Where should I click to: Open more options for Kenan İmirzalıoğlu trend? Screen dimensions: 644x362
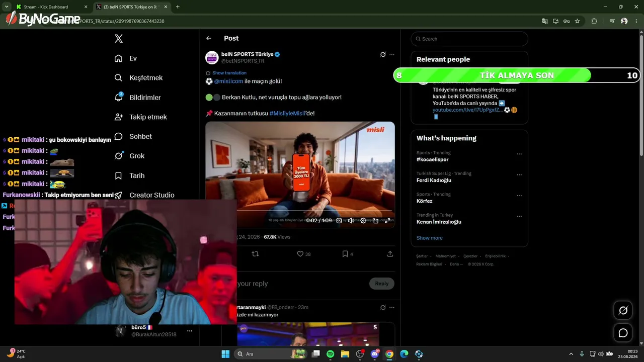click(519, 216)
